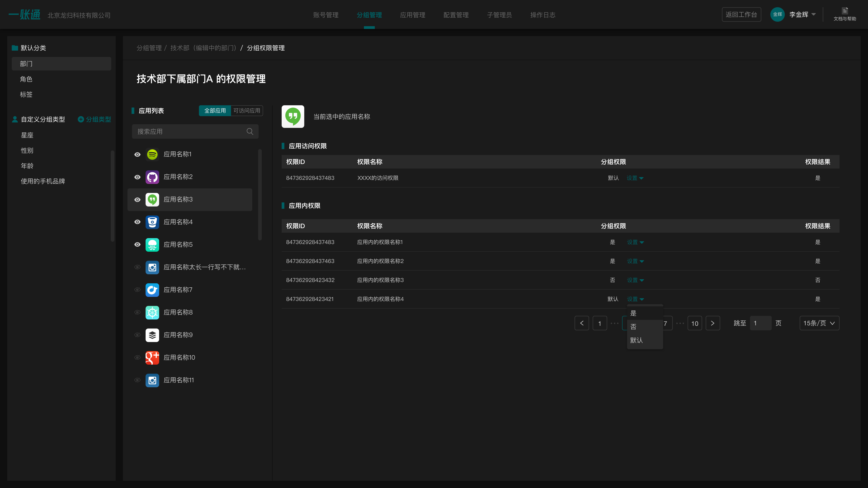Open the app icon for 应用名称1 (Spotify)

pyautogui.click(x=152, y=154)
